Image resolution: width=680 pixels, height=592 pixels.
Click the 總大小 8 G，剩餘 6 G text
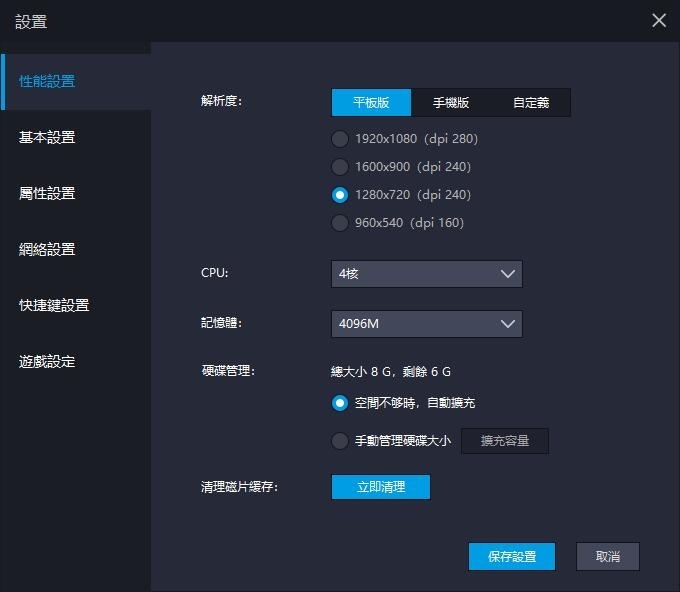(x=391, y=372)
